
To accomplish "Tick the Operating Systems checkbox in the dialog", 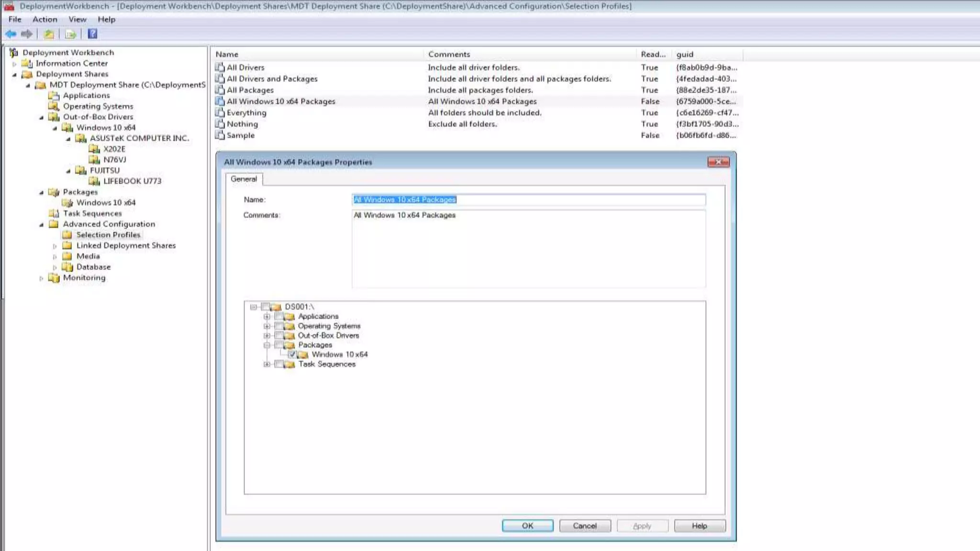I will tap(278, 326).
